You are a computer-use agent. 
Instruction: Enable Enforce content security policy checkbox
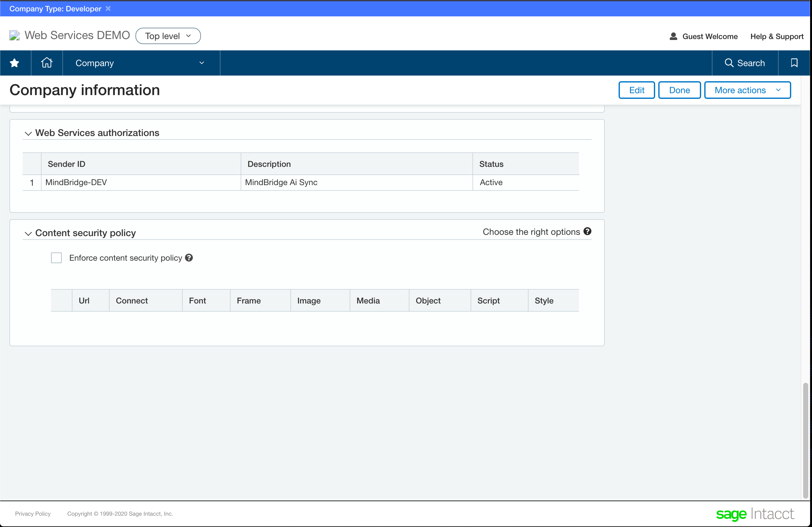click(x=56, y=258)
